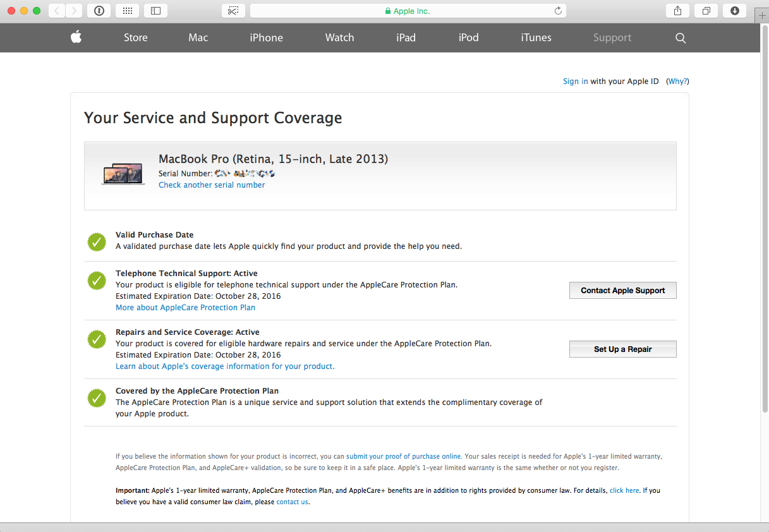Click the Apple Inc. address bar
769x532 pixels.
point(408,11)
